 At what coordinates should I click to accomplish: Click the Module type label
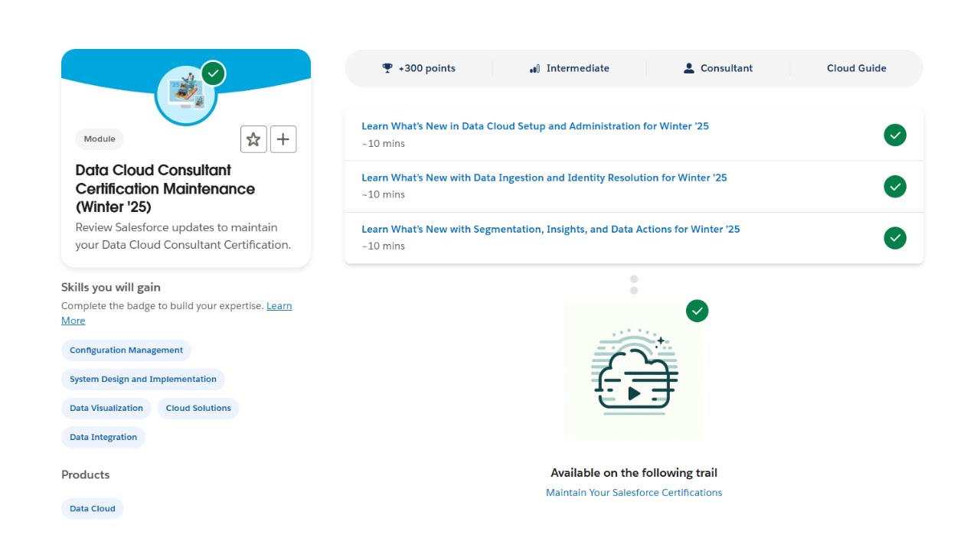pos(100,139)
